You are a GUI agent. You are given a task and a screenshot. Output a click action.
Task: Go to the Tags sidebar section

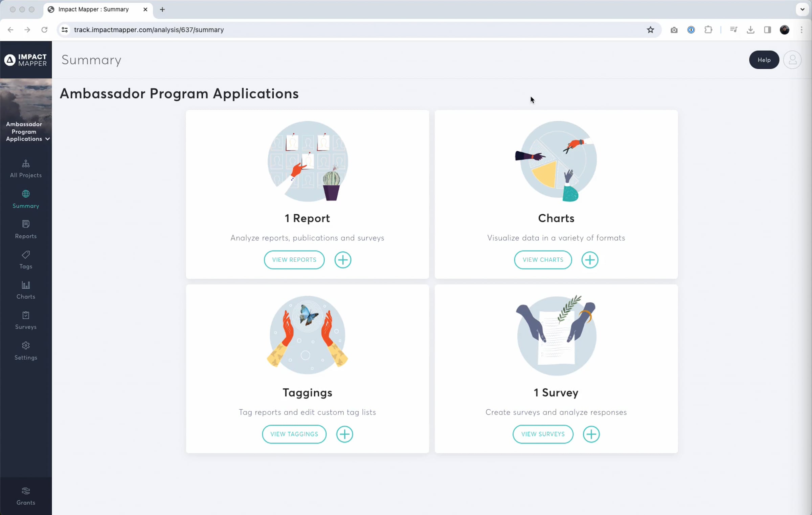(x=26, y=260)
